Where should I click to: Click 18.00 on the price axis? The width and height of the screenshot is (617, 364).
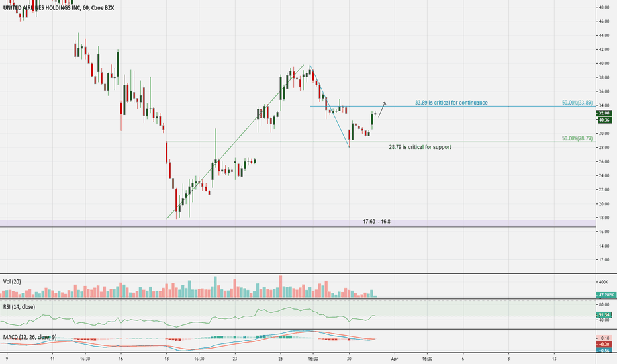pos(604,218)
